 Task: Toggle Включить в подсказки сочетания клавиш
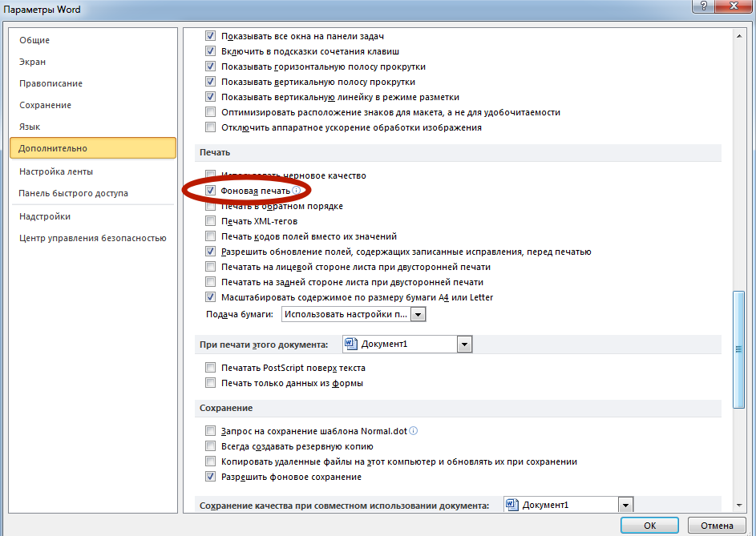click(x=210, y=51)
